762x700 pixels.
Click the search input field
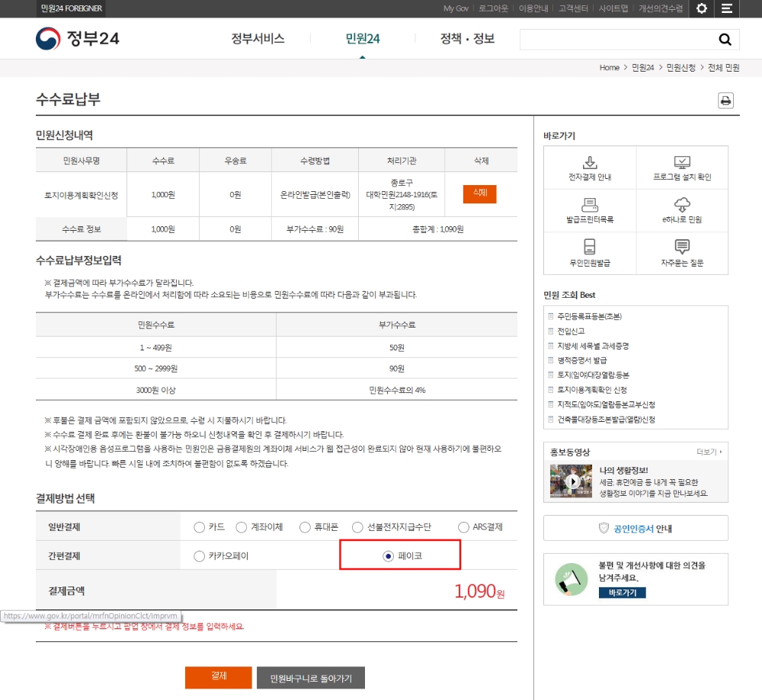tap(617, 40)
